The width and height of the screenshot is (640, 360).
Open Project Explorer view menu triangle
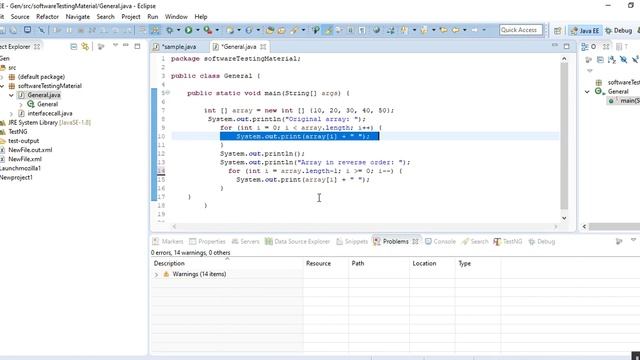coord(116,45)
